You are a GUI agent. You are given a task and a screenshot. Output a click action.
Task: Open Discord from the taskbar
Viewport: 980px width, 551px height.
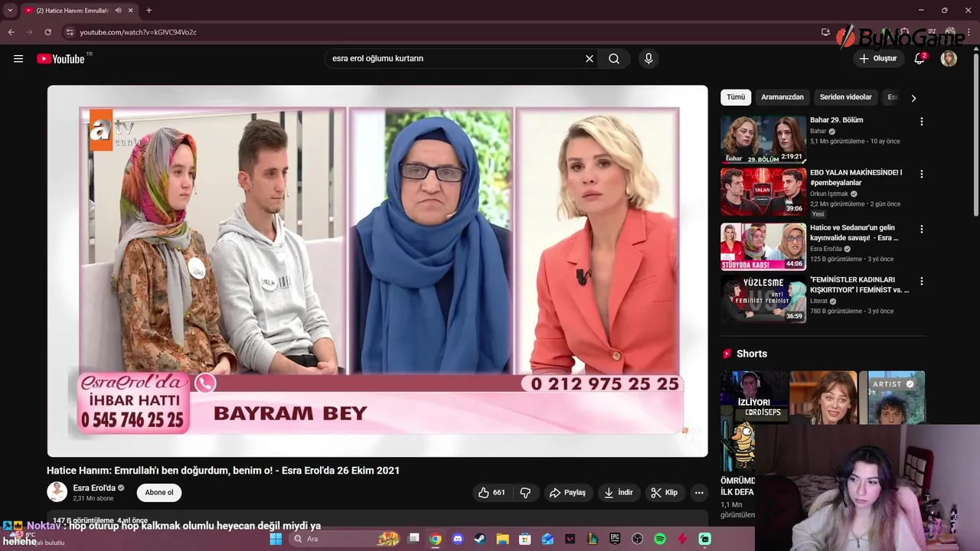tap(458, 539)
